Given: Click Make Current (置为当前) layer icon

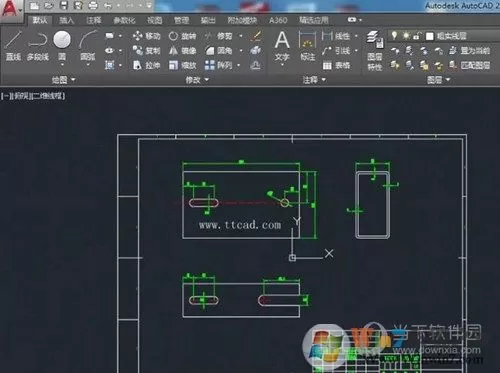Looking at the screenshot, I should click(x=471, y=50).
